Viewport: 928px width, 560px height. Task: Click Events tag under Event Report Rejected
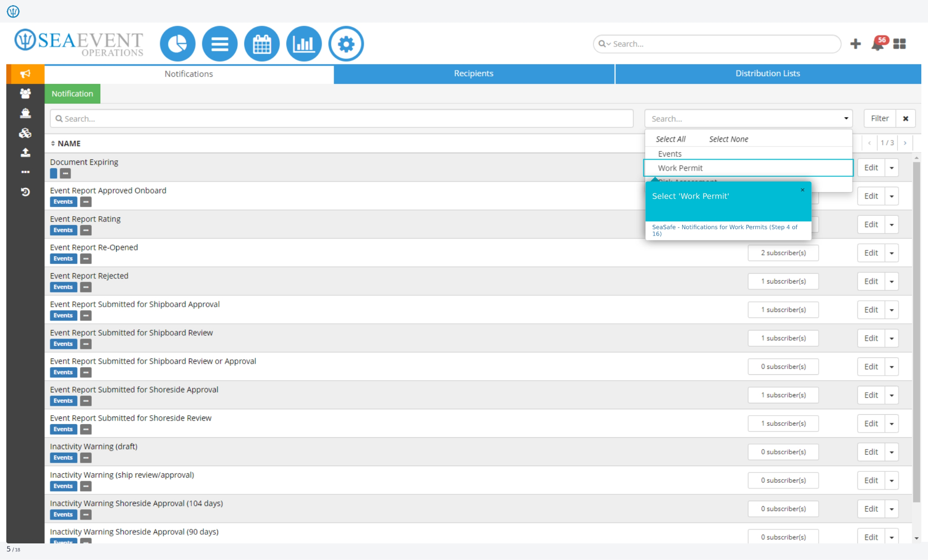pyautogui.click(x=63, y=287)
